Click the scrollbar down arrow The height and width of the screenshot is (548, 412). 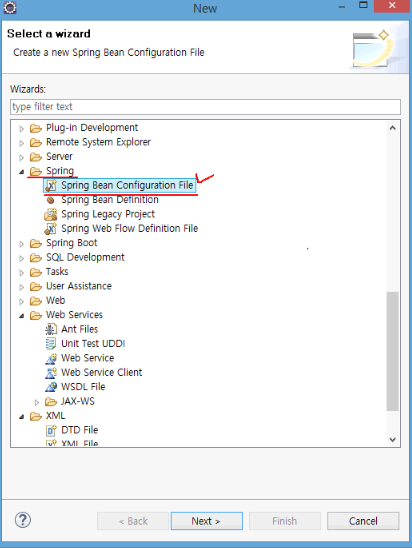(392, 439)
